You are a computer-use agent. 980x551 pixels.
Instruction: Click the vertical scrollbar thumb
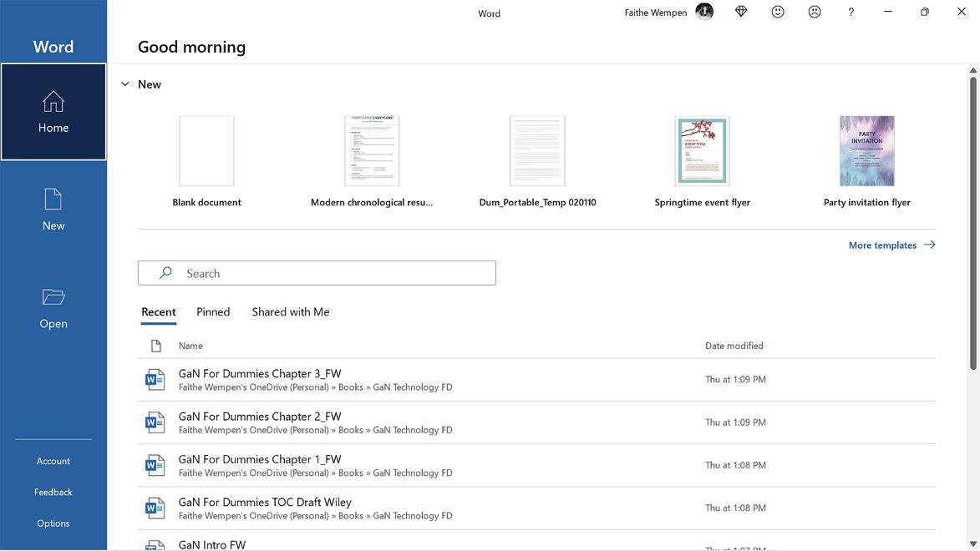coord(973,223)
